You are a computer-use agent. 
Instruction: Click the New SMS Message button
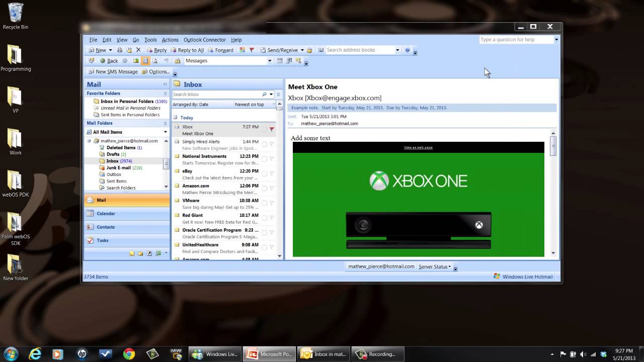[x=113, y=72]
